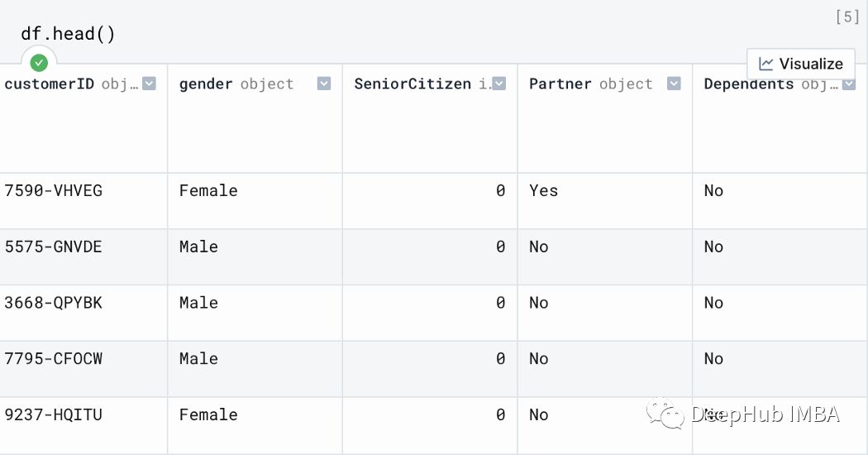Click the cell execution count [5]
The width and height of the screenshot is (868, 455).
tap(847, 17)
